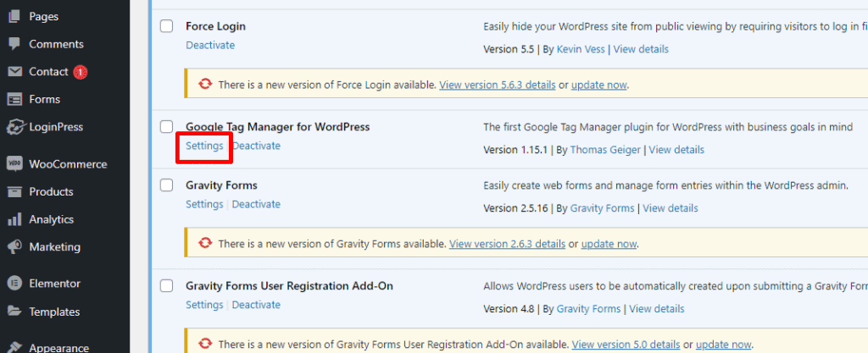868x353 pixels.
Task: Open the Products menu item
Action: pos(51,191)
